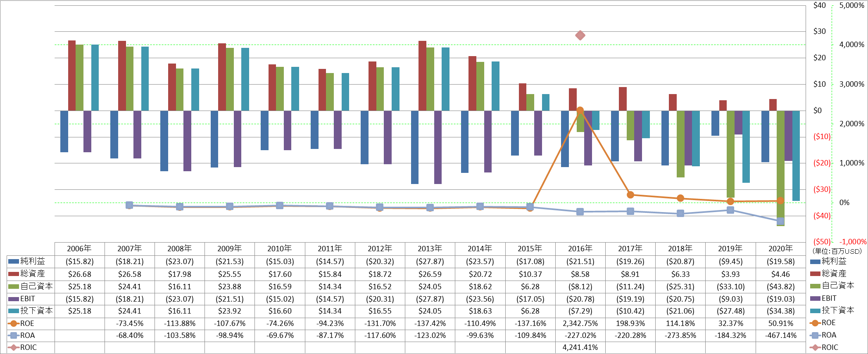This screenshot has height=354, width=868.
Task: Click the ROA value -68.40% cell
Action: [130, 335]
